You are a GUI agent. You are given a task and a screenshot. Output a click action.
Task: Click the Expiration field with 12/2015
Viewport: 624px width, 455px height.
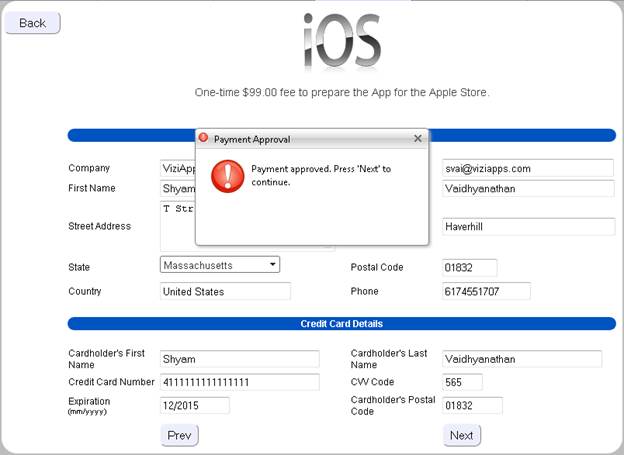click(195, 405)
